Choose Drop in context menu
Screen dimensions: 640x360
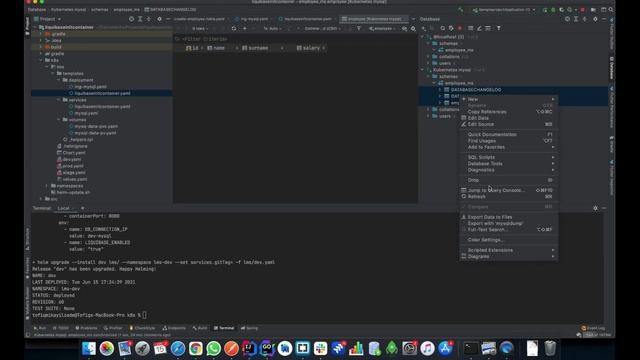(509, 180)
